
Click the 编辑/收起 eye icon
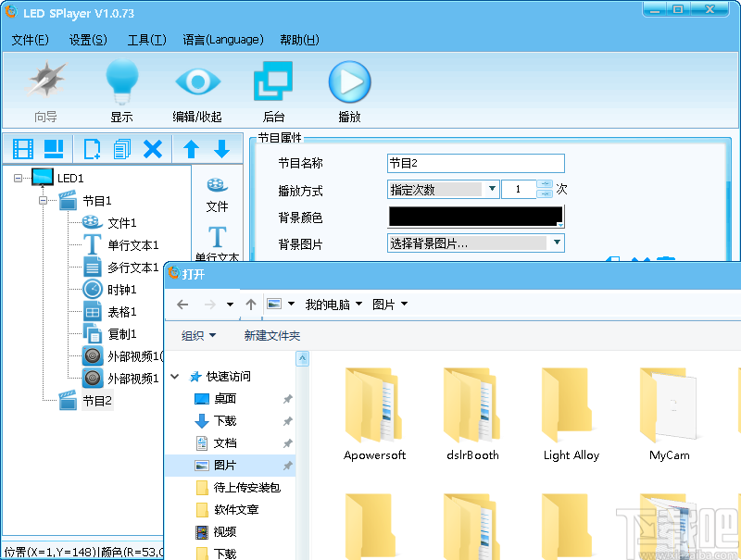click(197, 83)
